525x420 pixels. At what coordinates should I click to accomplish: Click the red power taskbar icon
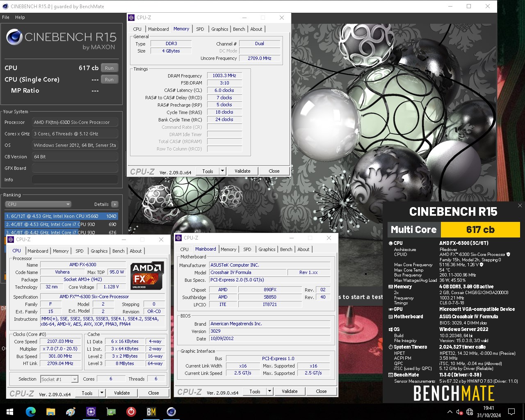click(x=131, y=411)
